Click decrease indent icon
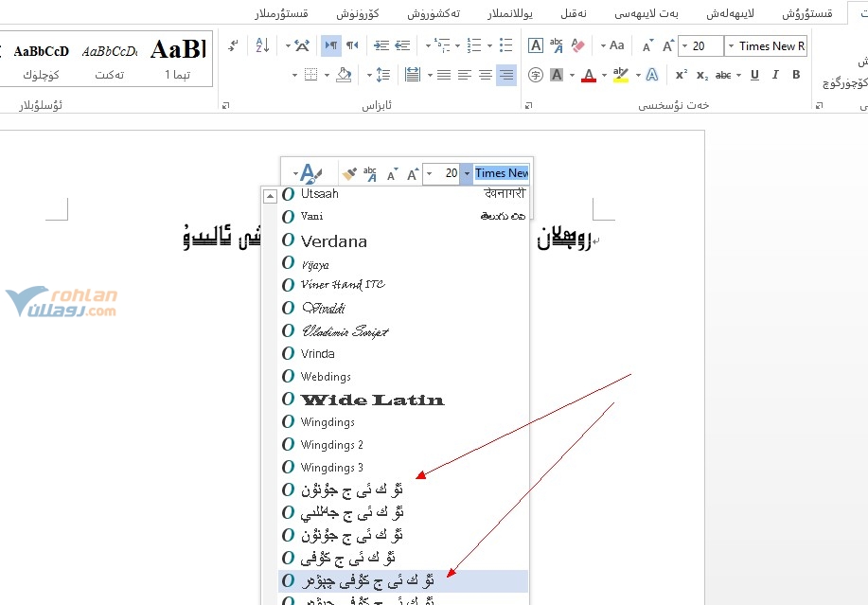This screenshot has height=605, width=868. pyautogui.click(x=402, y=45)
